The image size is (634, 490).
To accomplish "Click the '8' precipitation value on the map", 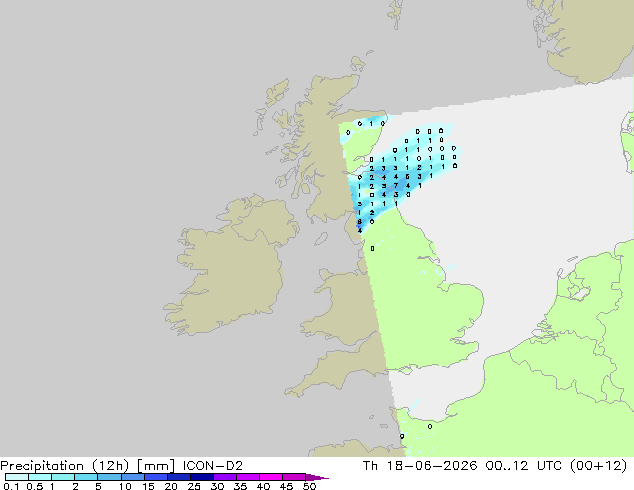I will tap(359, 222).
